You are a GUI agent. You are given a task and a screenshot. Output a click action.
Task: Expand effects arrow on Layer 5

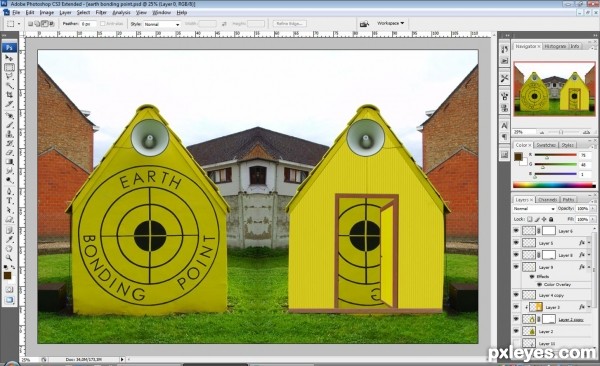pos(589,243)
